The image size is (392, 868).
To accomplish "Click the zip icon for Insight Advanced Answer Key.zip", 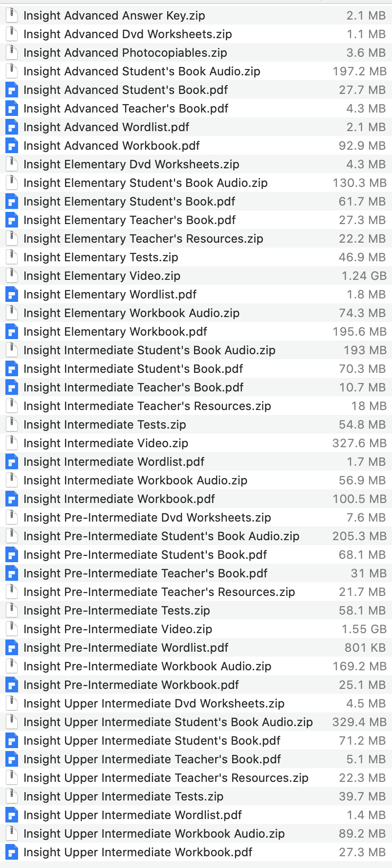I will 11,16.
